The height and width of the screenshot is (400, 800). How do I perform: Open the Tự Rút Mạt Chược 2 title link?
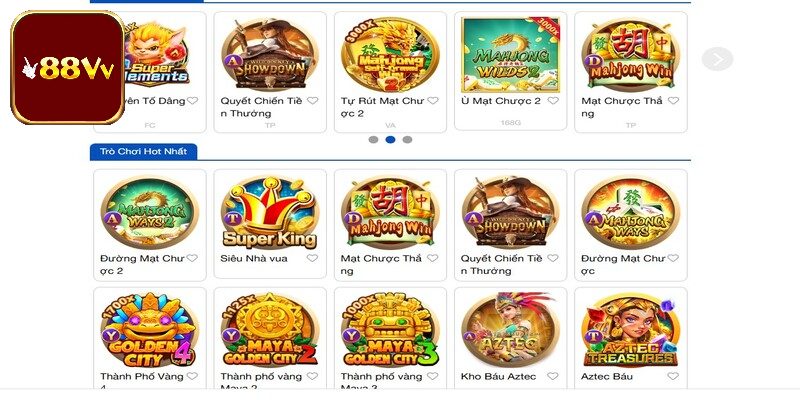pos(383,107)
